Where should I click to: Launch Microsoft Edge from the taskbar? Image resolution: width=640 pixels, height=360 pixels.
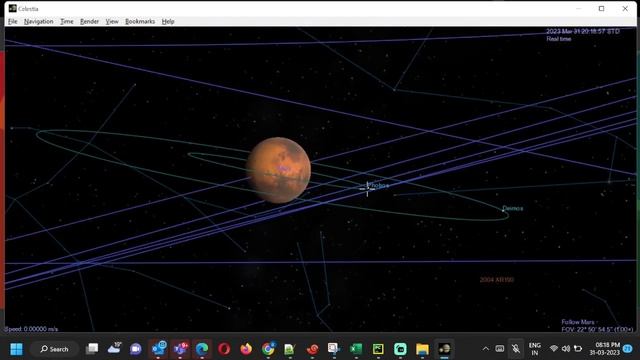tap(202, 349)
